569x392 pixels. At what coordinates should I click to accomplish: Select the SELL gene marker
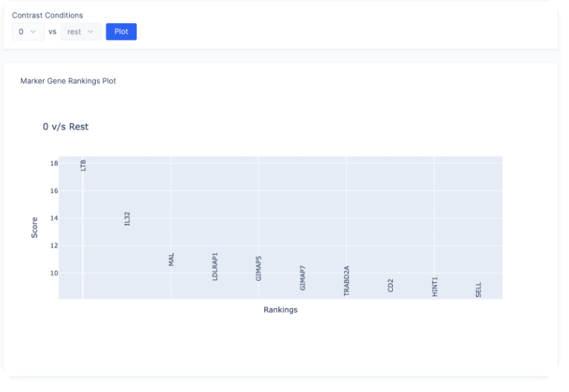(x=478, y=290)
